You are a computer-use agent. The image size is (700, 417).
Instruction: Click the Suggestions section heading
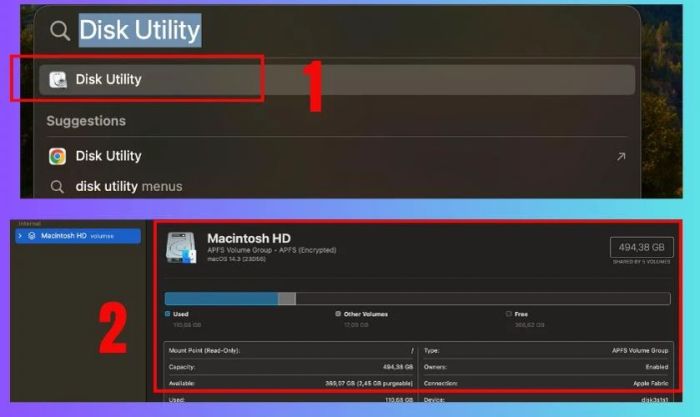click(86, 121)
